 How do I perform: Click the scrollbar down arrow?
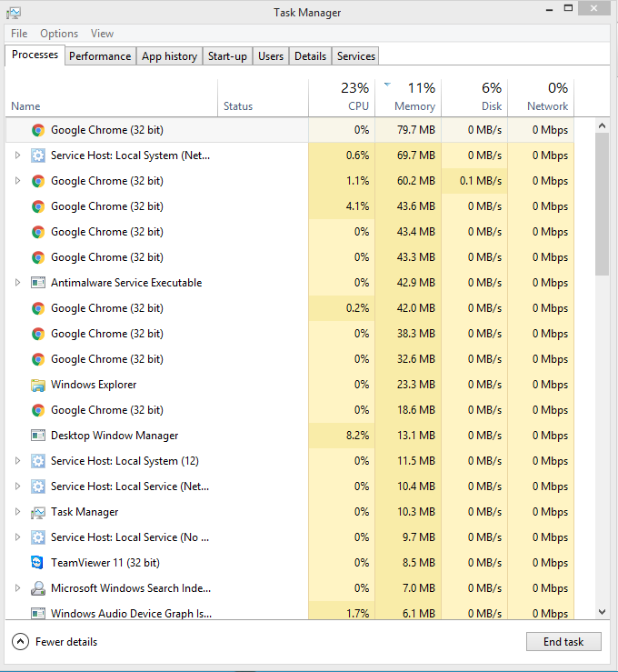point(602,612)
